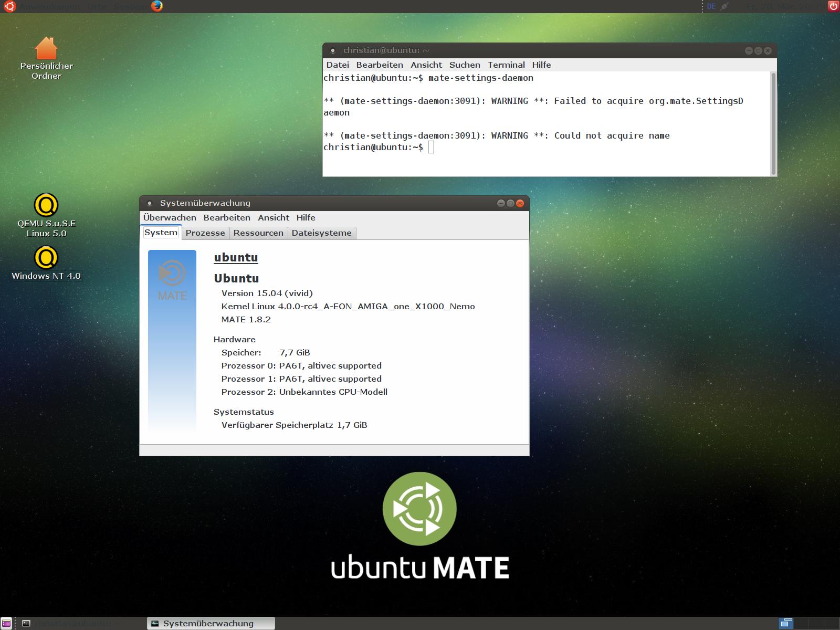Switch to the Ressourcen tab
This screenshot has width=840, height=630.
point(258,233)
